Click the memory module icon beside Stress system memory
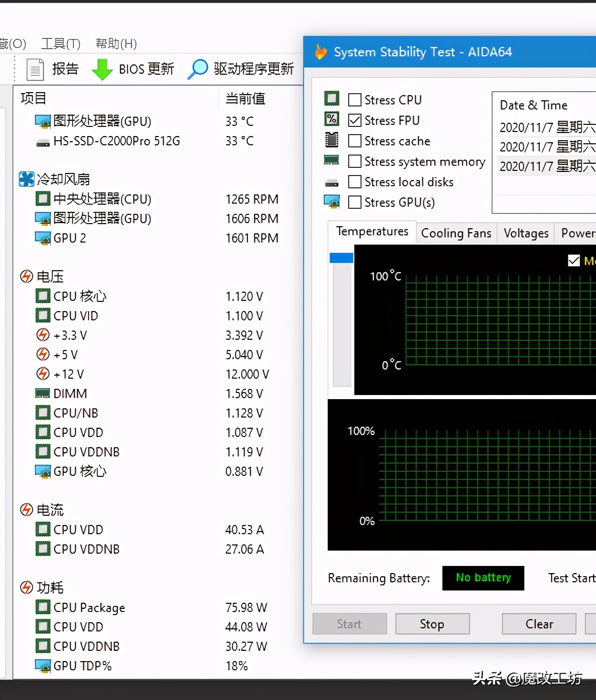Viewport: 596px width, 700px height. (332, 160)
